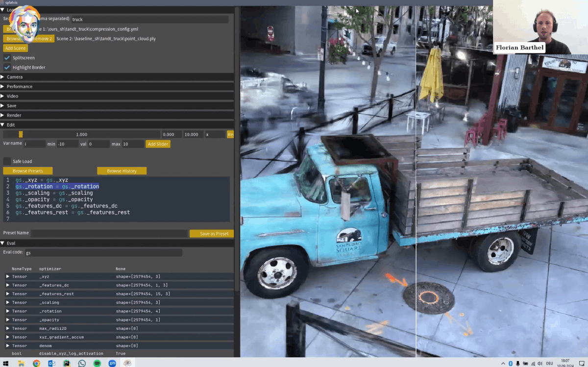Expand the Performance section

pos(117,86)
